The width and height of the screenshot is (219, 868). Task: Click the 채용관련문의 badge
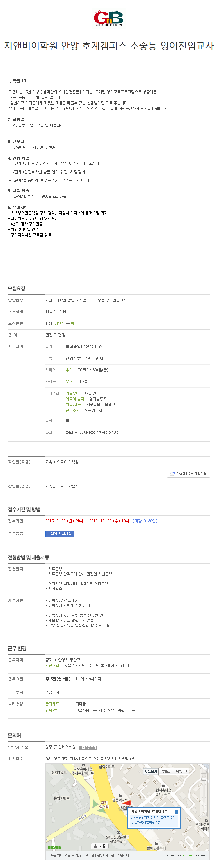pos(88,748)
